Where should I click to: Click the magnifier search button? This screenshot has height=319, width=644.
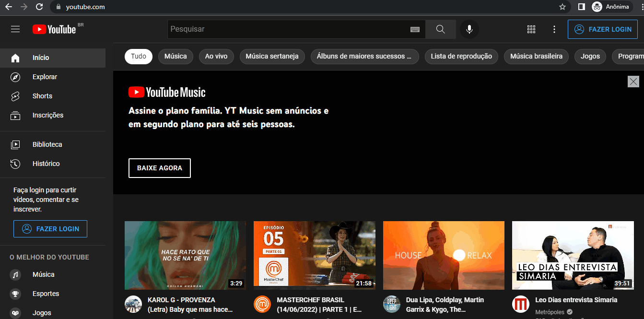point(441,29)
